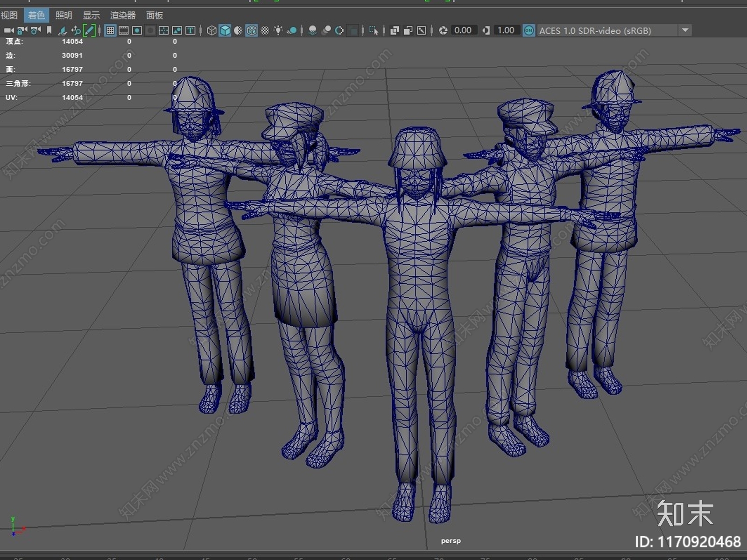747x560 pixels.
Task: Open Camera Attributes icon
Action: pos(35,30)
